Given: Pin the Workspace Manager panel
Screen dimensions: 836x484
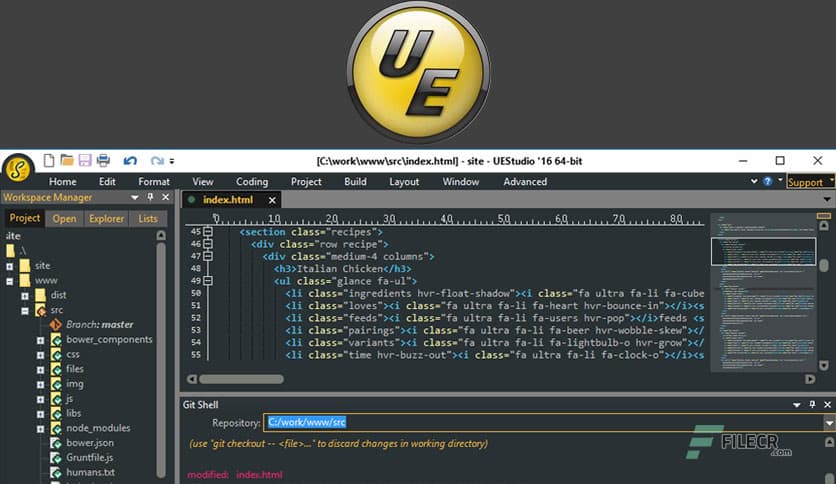Looking at the screenshot, I should [x=150, y=197].
